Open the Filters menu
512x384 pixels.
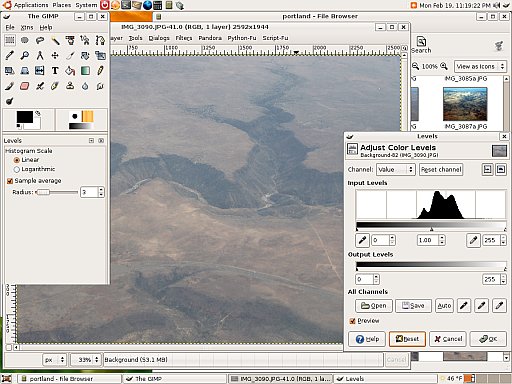184,38
